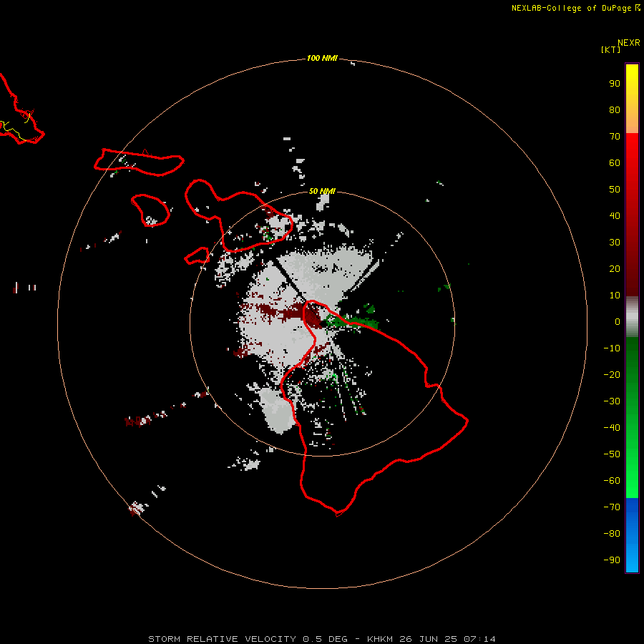This screenshot has height=644, width=644.
Task: Click the -40 scale value
Action: point(612,428)
